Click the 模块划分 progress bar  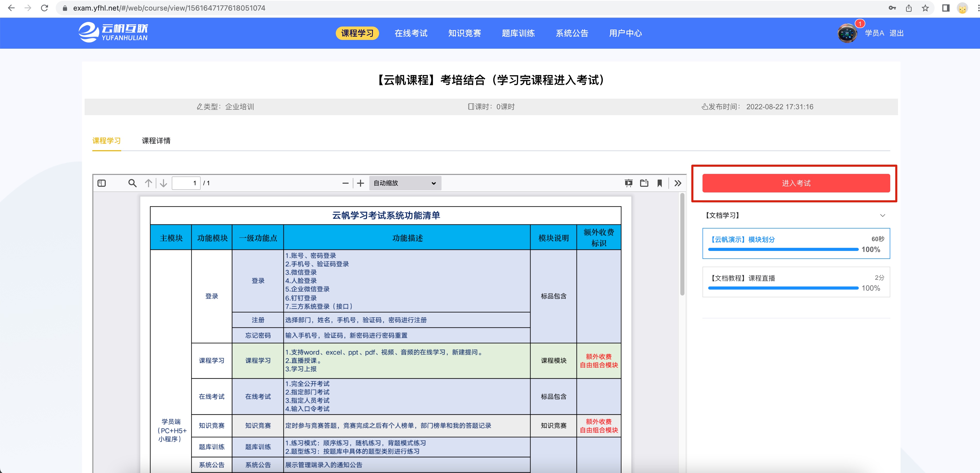[783, 250]
